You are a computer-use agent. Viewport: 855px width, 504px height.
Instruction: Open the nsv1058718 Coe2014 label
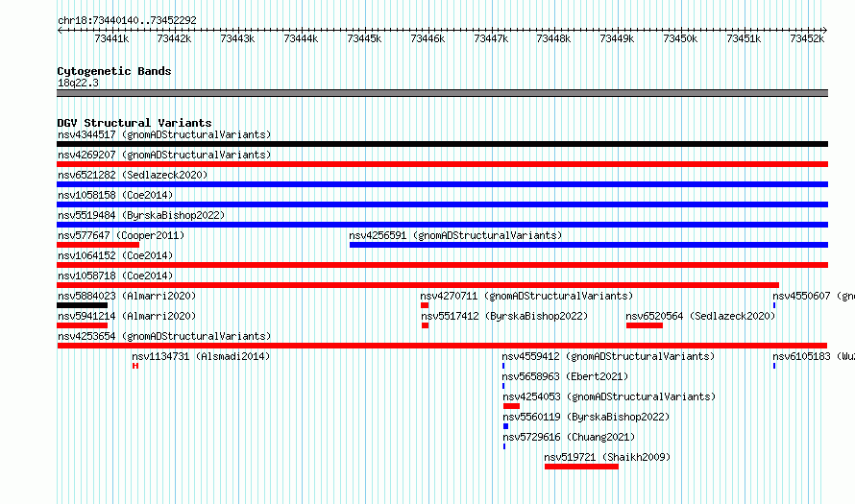(x=115, y=276)
